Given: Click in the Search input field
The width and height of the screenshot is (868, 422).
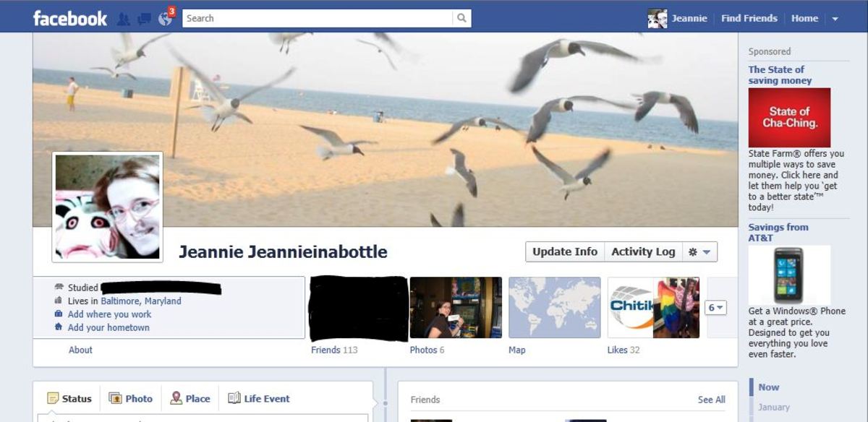Looking at the screenshot, I should coord(318,19).
